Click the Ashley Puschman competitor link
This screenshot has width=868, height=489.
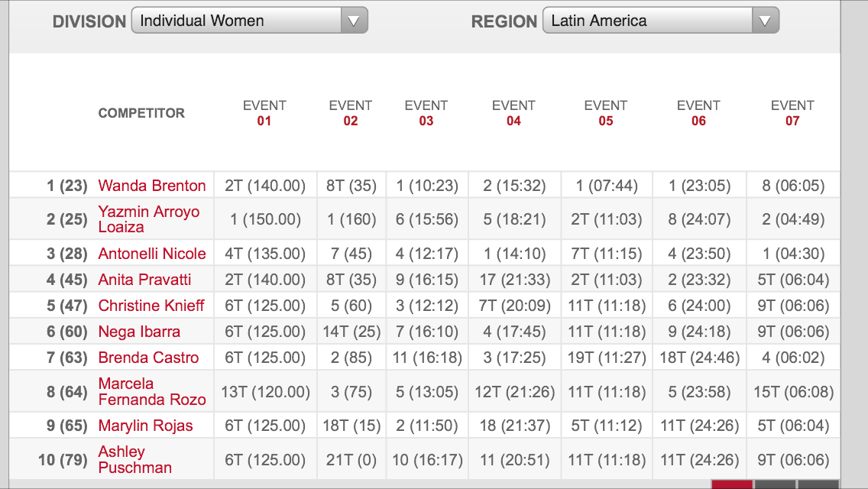tap(134, 460)
